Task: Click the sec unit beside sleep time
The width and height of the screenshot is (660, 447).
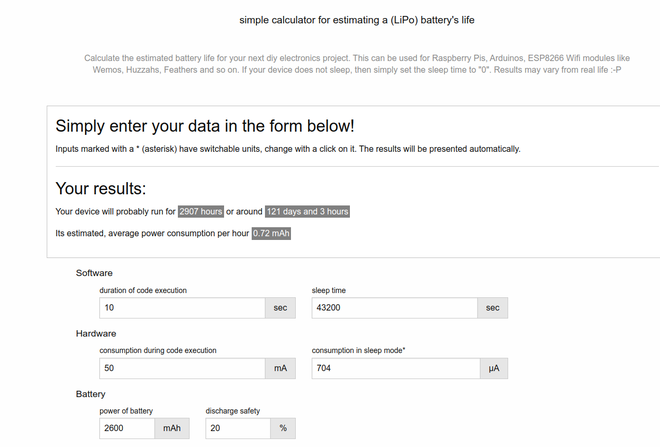Action: (492, 308)
